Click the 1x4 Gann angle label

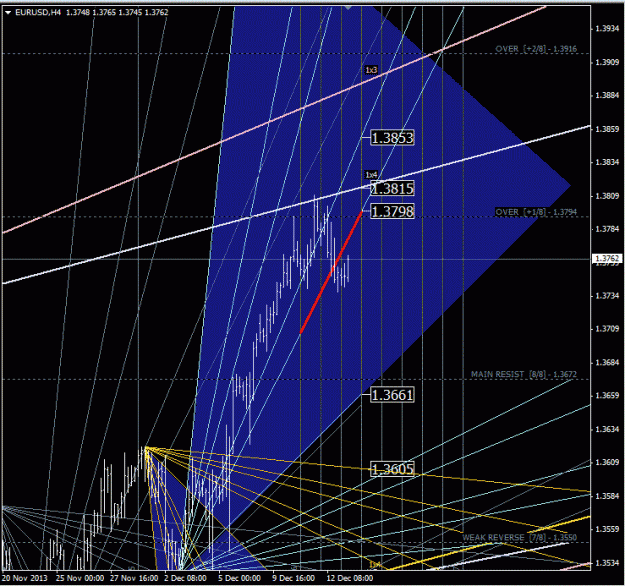tap(371, 175)
